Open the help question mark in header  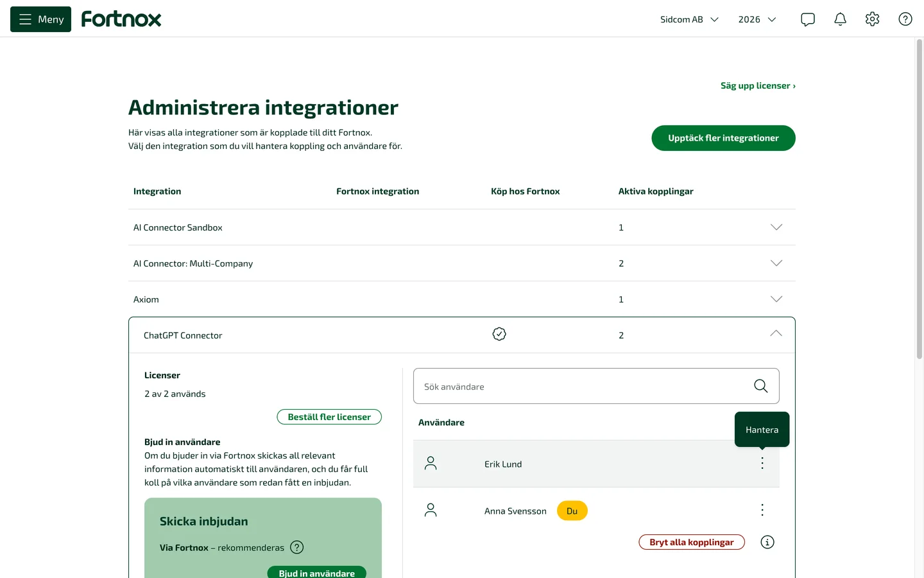point(905,19)
